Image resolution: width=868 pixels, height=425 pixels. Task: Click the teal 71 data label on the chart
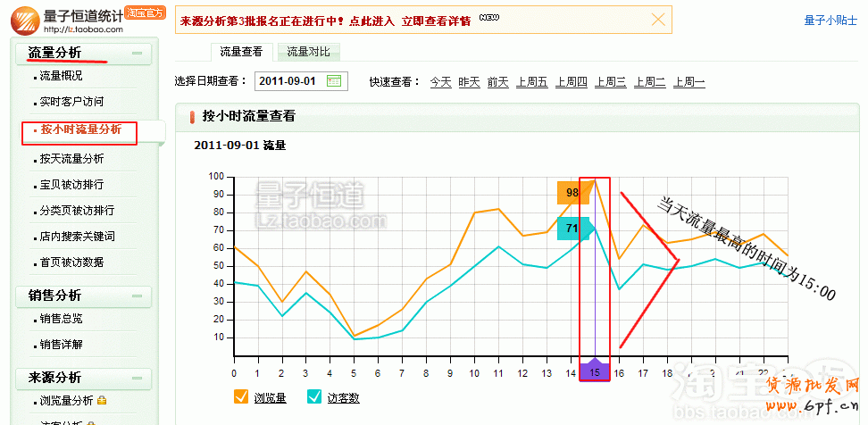[572, 229]
